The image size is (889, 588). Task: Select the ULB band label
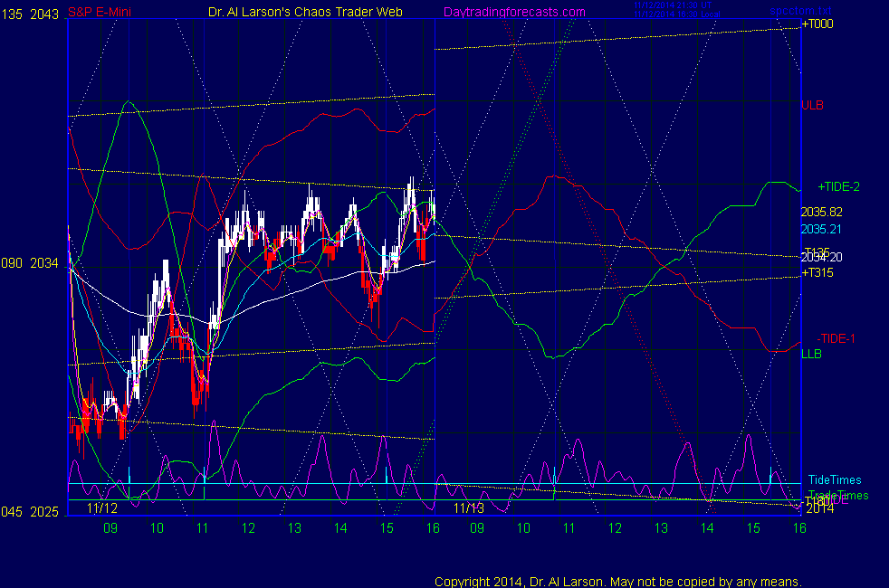click(x=812, y=105)
